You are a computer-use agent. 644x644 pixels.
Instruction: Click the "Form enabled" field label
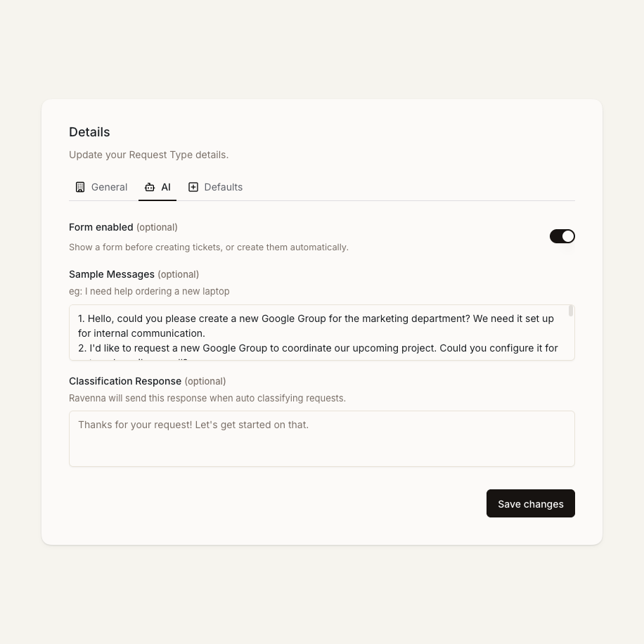101,227
